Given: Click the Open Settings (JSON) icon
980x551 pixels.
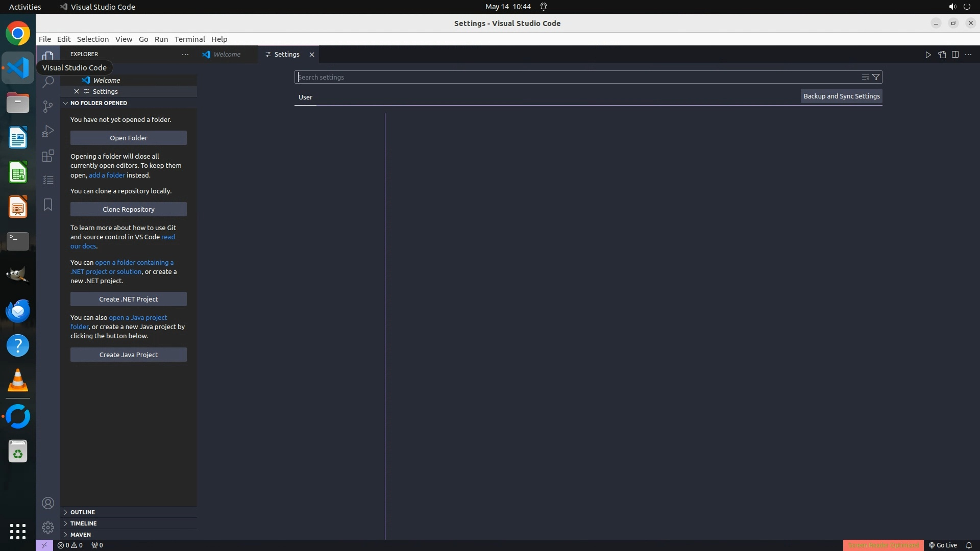Looking at the screenshot, I should point(942,55).
